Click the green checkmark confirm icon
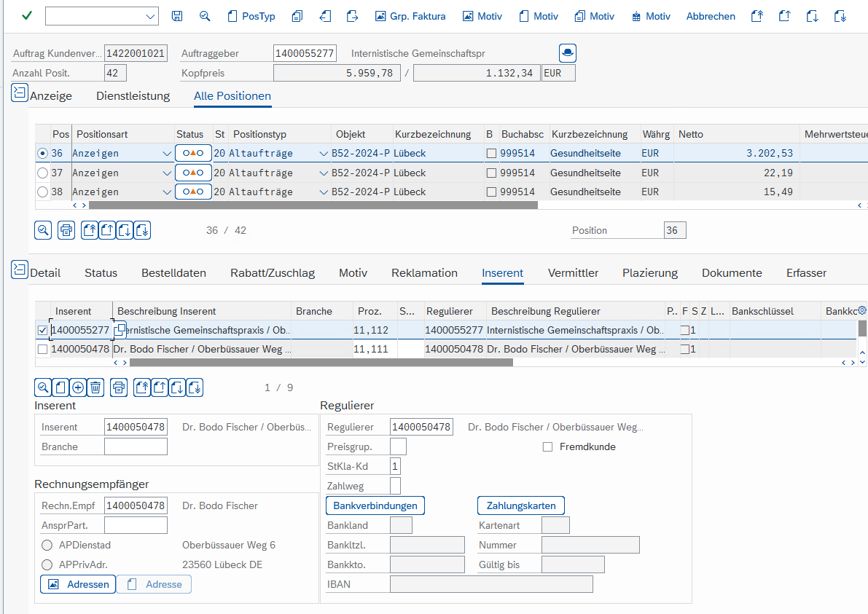 tap(26, 15)
